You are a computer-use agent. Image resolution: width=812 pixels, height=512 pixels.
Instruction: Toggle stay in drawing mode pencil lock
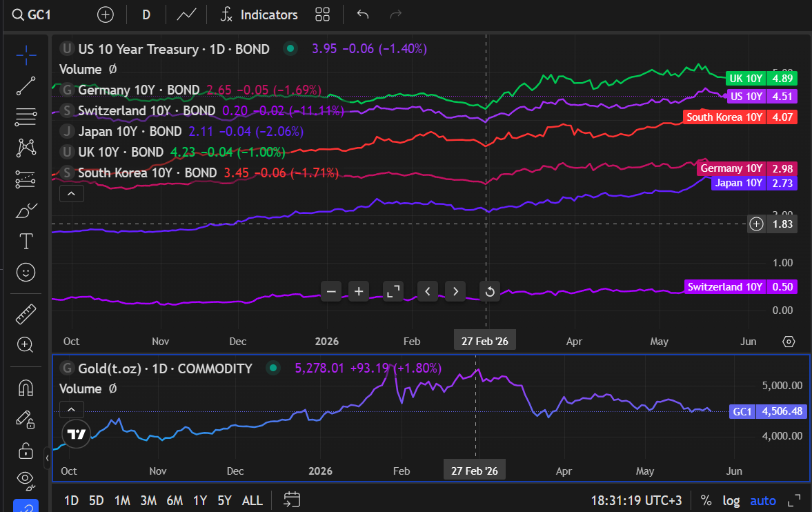point(26,420)
